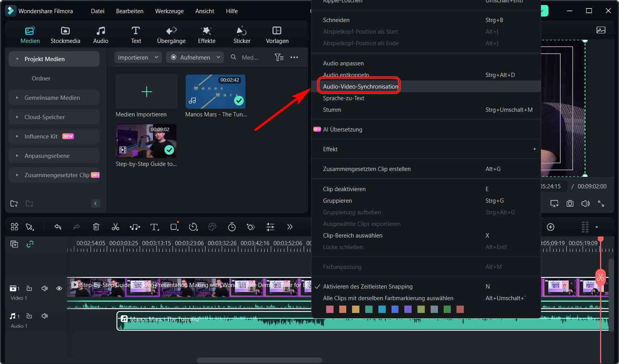Open the Medien tab
Image resolution: width=619 pixels, height=364 pixels.
pyautogui.click(x=30, y=35)
